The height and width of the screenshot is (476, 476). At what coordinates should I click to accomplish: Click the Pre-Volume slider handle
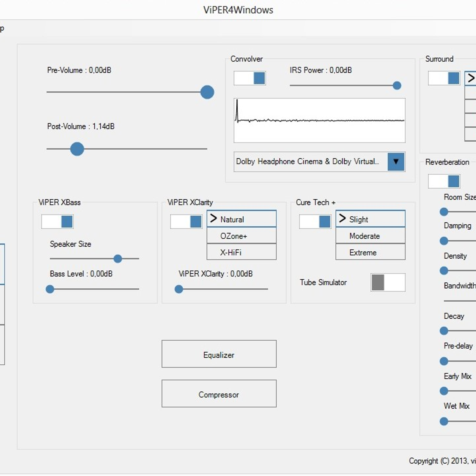pyautogui.click(x=207, y=92)
